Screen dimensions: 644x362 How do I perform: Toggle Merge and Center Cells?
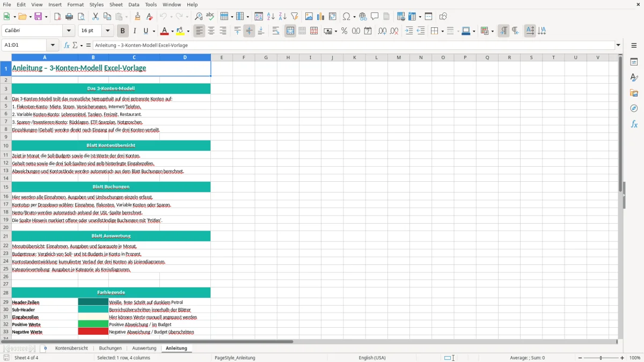[x=290, y=31]
